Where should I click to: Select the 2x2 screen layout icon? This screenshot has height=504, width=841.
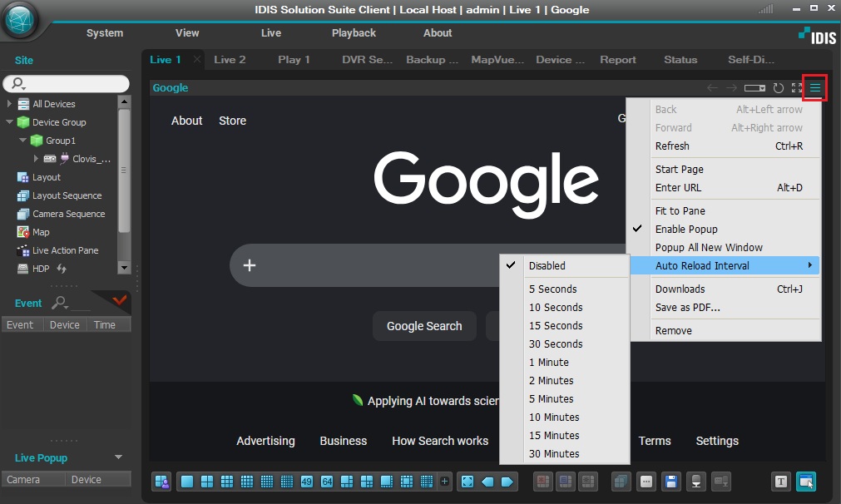pyautogui.click(x=207, y=482)
